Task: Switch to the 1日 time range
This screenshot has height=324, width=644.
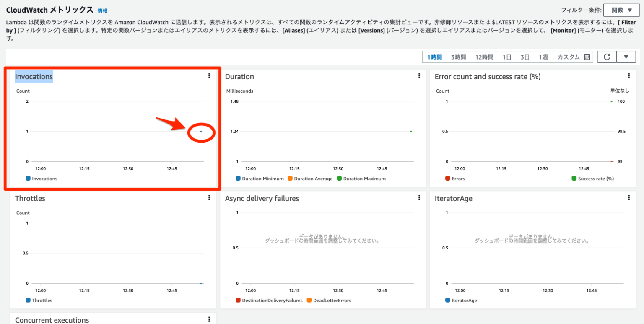Action: [507, 57]
